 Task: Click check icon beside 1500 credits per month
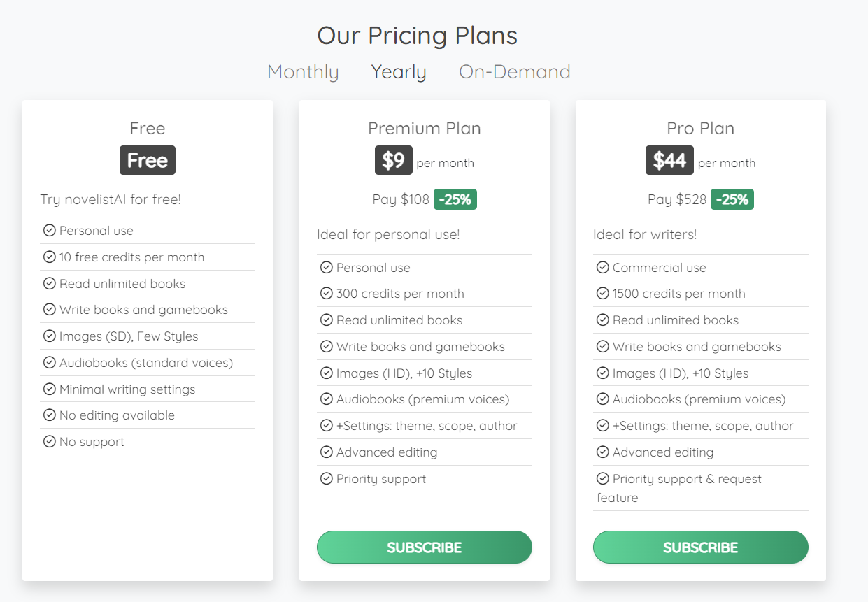tap(602, 294)
